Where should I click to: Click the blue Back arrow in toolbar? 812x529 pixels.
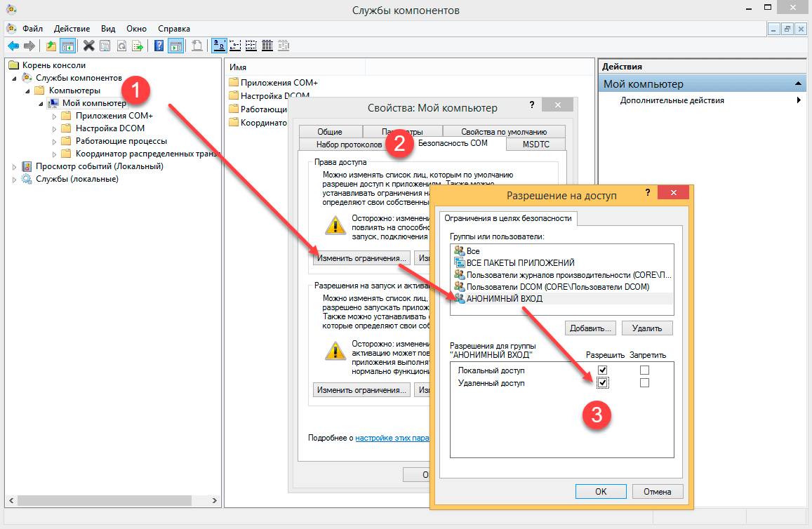pos(13,46)
